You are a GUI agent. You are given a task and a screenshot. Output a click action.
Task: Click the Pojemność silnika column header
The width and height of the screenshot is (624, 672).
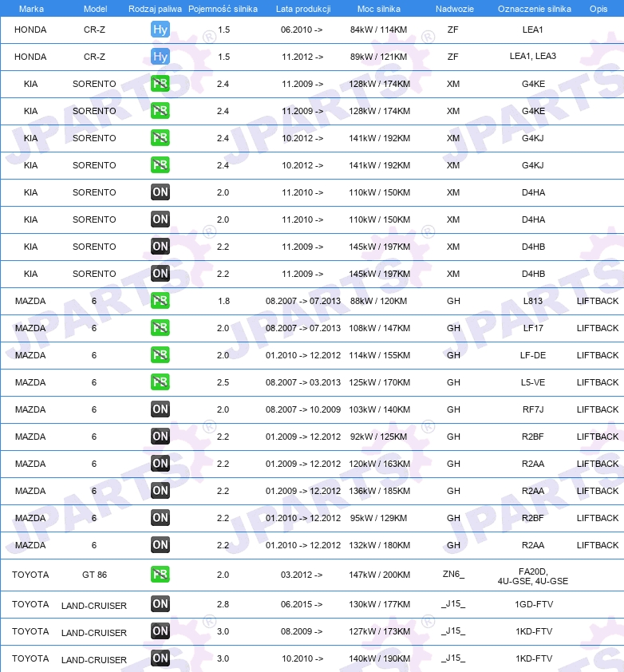(x=223, y=9)
